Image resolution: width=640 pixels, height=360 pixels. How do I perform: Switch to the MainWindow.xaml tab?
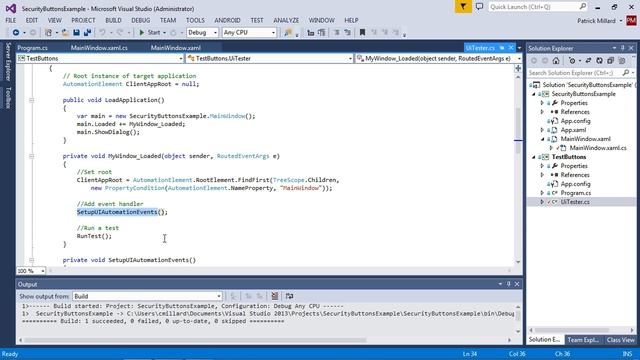176,48
